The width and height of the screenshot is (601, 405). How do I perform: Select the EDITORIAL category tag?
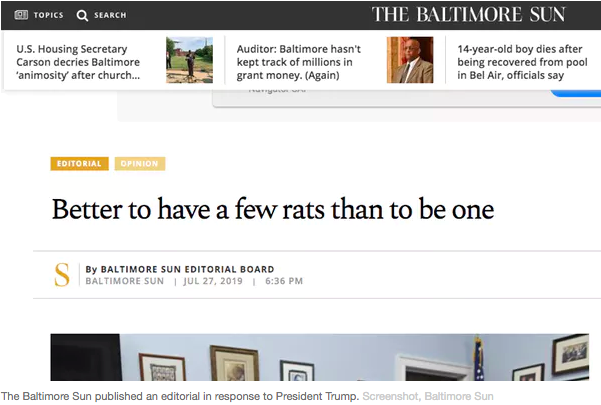coord(79,164)
